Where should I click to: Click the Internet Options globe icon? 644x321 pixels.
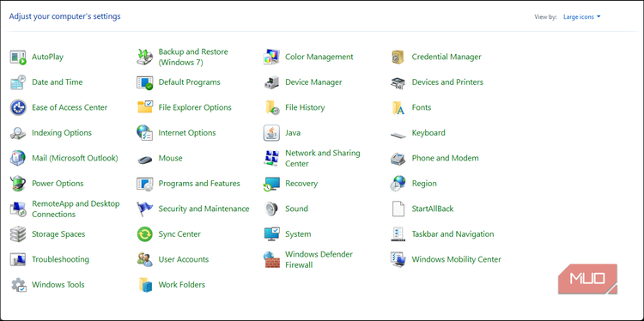coord(144,133)
